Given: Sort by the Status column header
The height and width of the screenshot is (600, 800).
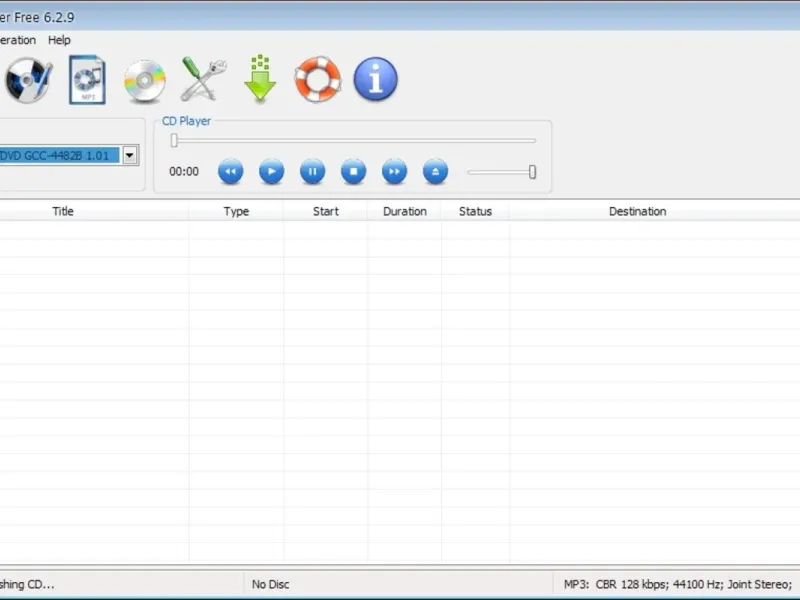Looking at the screenshot, I should [475, 211].
